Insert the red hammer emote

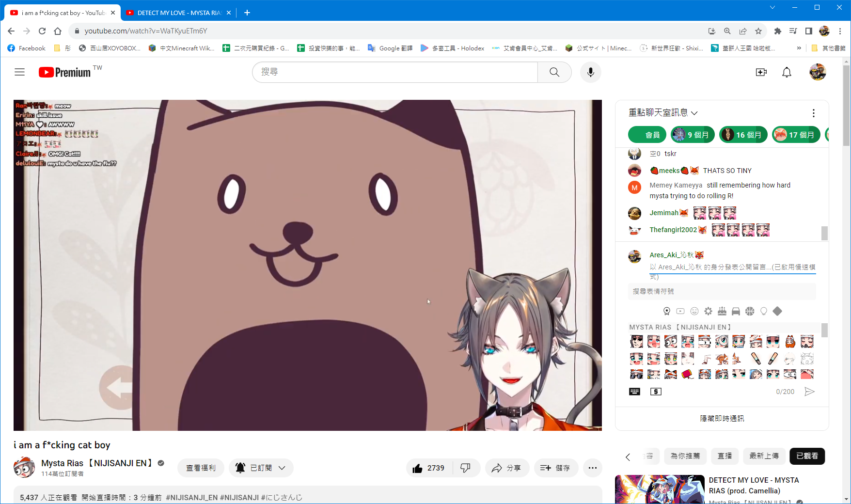[x=688, y=374]
